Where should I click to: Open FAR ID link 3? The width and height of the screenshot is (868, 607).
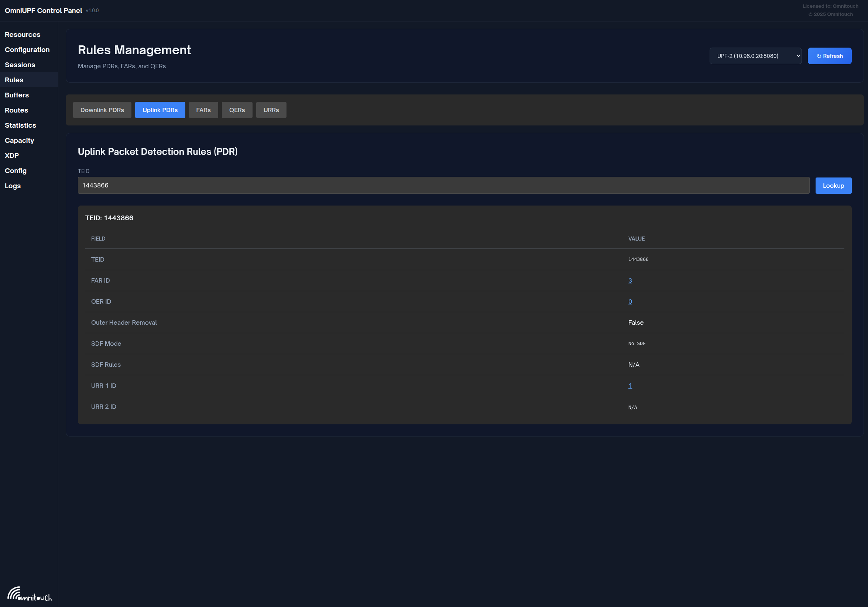[630, 280]
